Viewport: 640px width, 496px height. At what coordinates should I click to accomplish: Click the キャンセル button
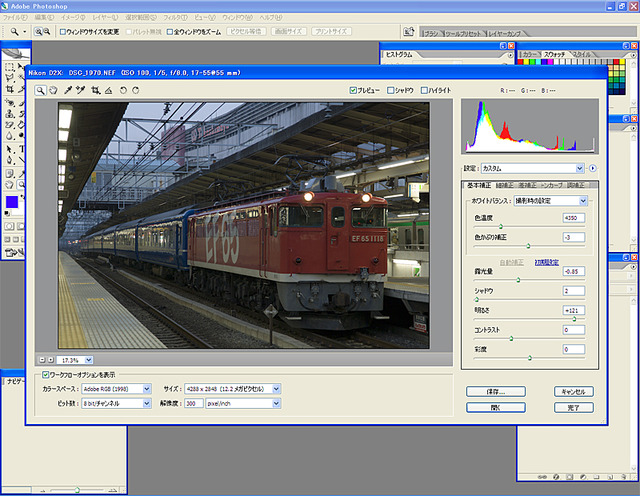tap(572, 392)
